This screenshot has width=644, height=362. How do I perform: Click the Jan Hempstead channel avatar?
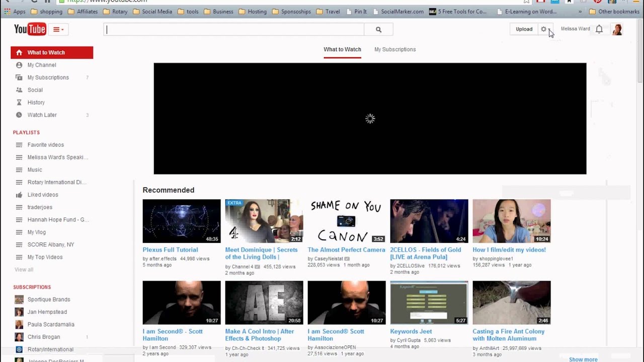(19, 312)
